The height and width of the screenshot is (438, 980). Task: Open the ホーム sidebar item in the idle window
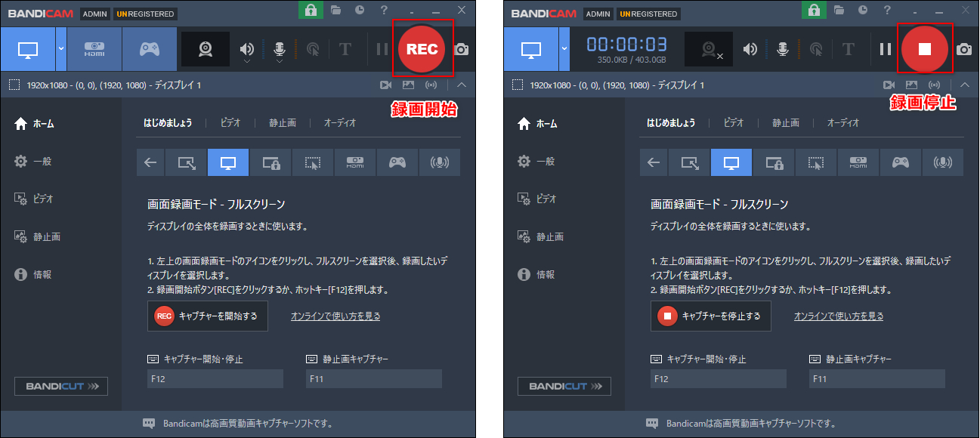35,123
